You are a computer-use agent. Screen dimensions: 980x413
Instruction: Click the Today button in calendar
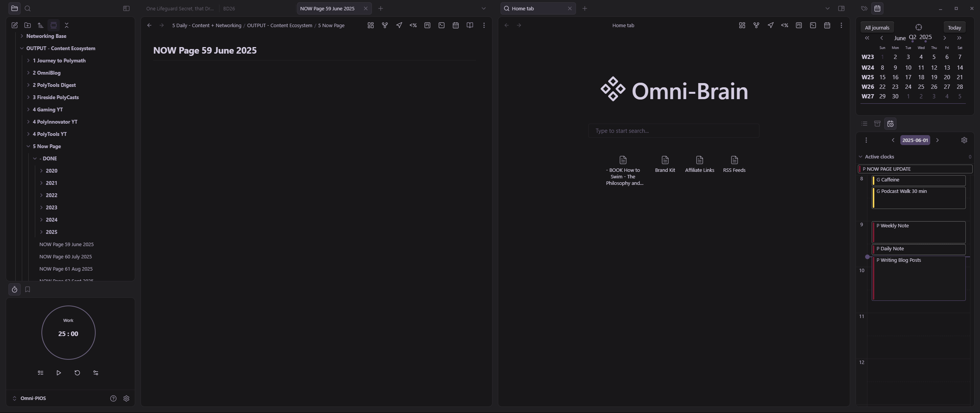(x=954, y=28)
